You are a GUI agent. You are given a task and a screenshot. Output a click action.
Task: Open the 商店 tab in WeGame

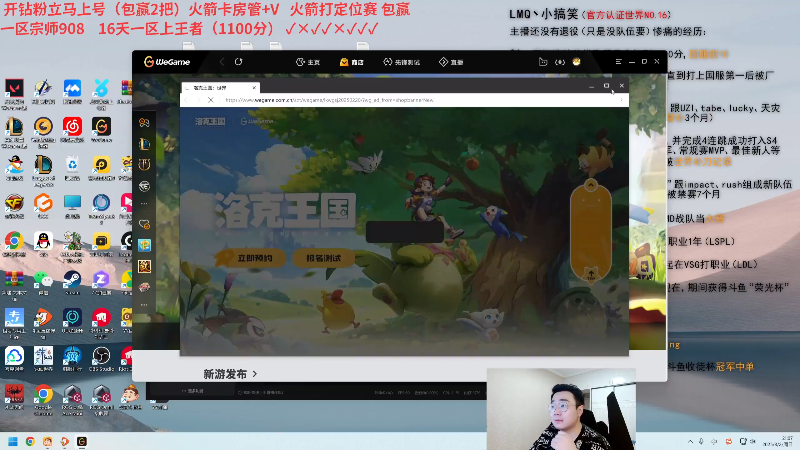click(x=352, y=62)
